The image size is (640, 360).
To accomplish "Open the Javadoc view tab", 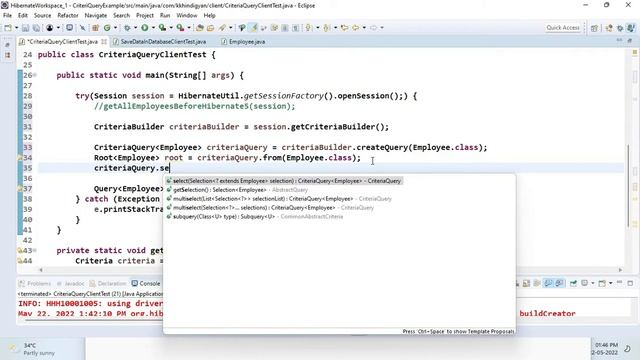I will (70, 283).
